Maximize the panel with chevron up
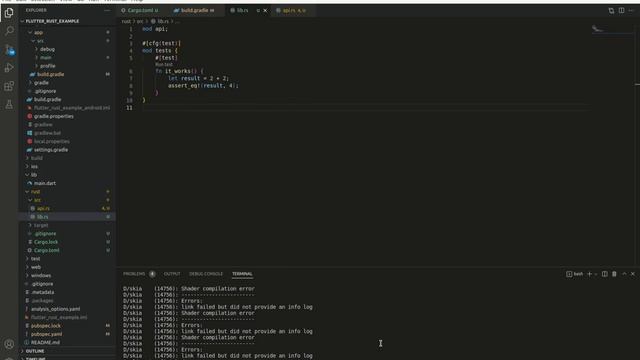 click(624, 274)
